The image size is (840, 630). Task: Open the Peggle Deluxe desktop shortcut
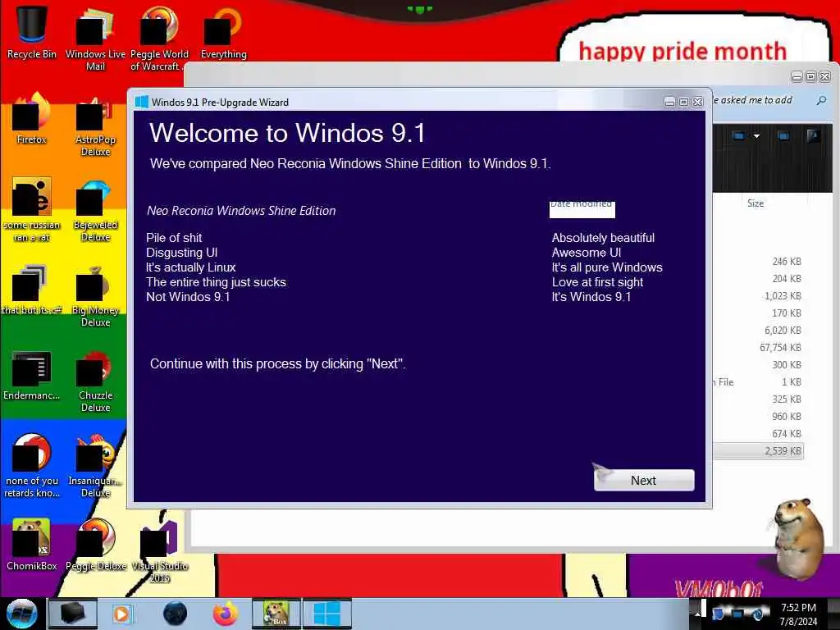pyautogui.click(x=95, y=544)
